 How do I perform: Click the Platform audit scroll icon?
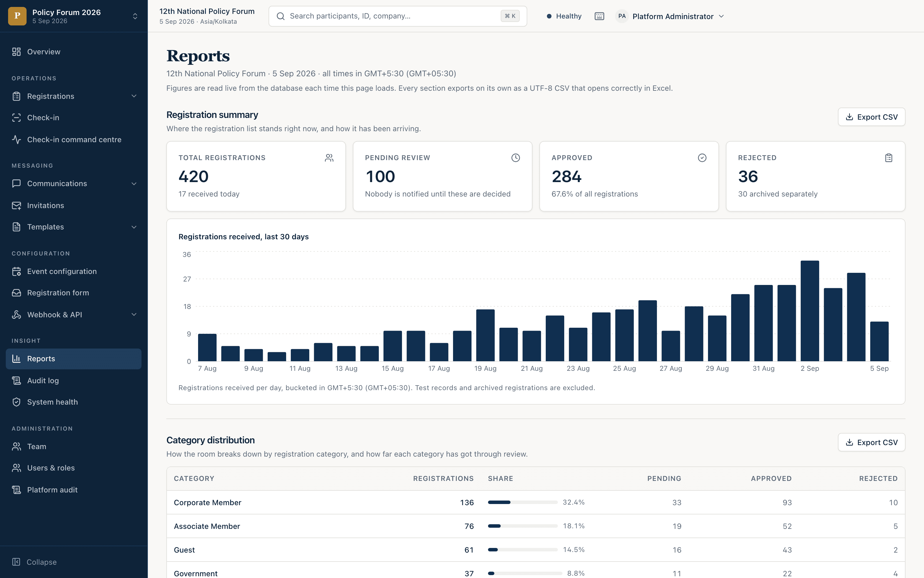tap(16, 490)
